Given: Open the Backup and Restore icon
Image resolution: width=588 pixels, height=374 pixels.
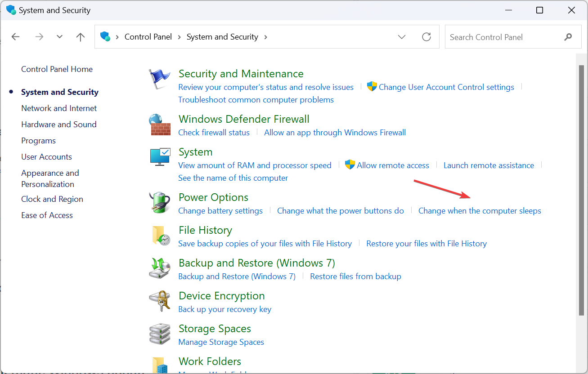Looking at the screenshot, I should coord(160,268).
